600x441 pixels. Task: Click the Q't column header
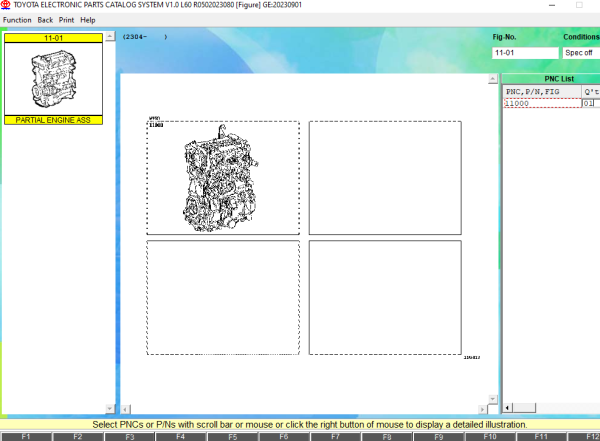click(x=591, y=91)
